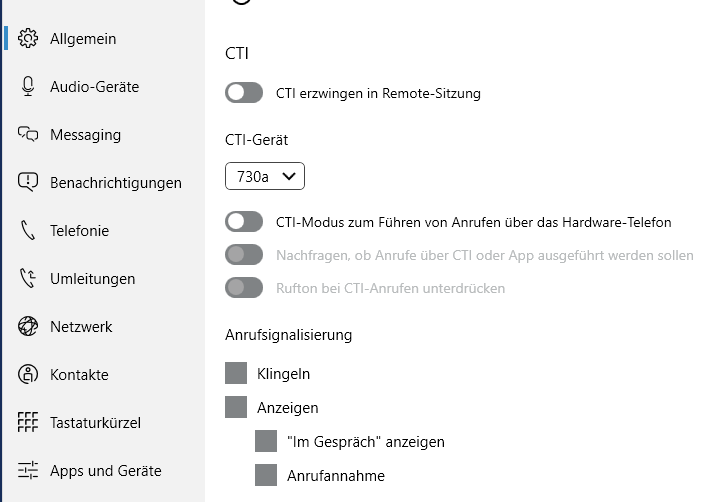
Task: Select the Umleitungen call-forwarding icon
Action: tap(28, 278)
